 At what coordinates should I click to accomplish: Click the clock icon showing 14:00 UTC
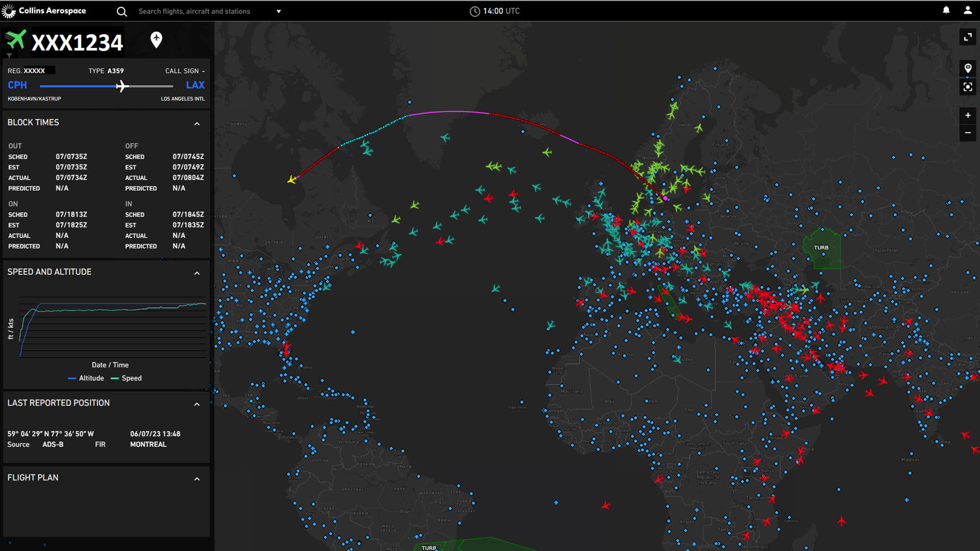[x=476, y=11]
